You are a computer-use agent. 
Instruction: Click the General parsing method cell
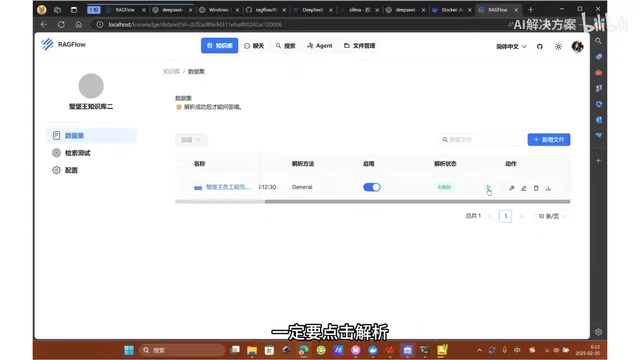[x=302, y=187]
